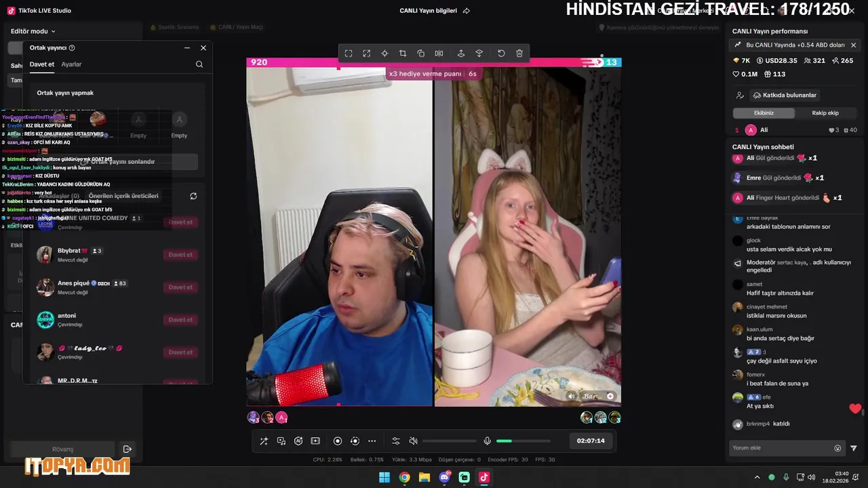The image size is (868, 488).
Task: Open antoni's profile avatar in list
Action: [45, 320]
